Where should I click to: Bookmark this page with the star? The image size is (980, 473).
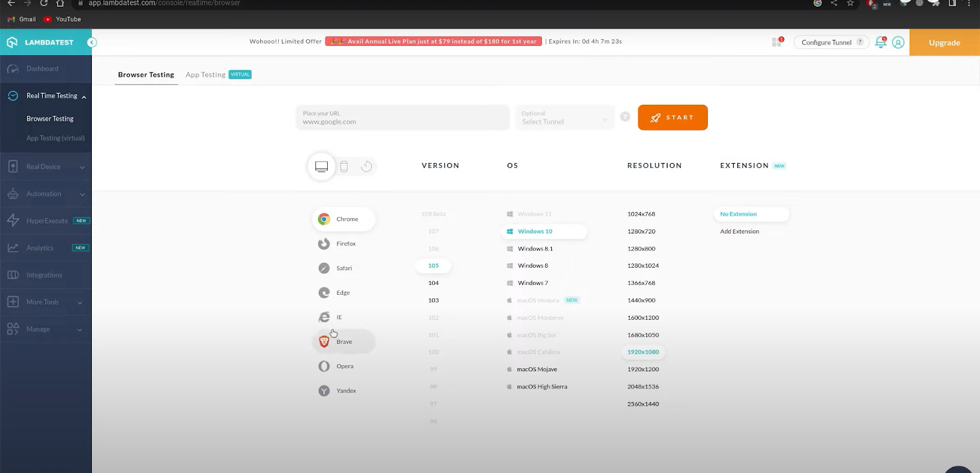(850, 3)
